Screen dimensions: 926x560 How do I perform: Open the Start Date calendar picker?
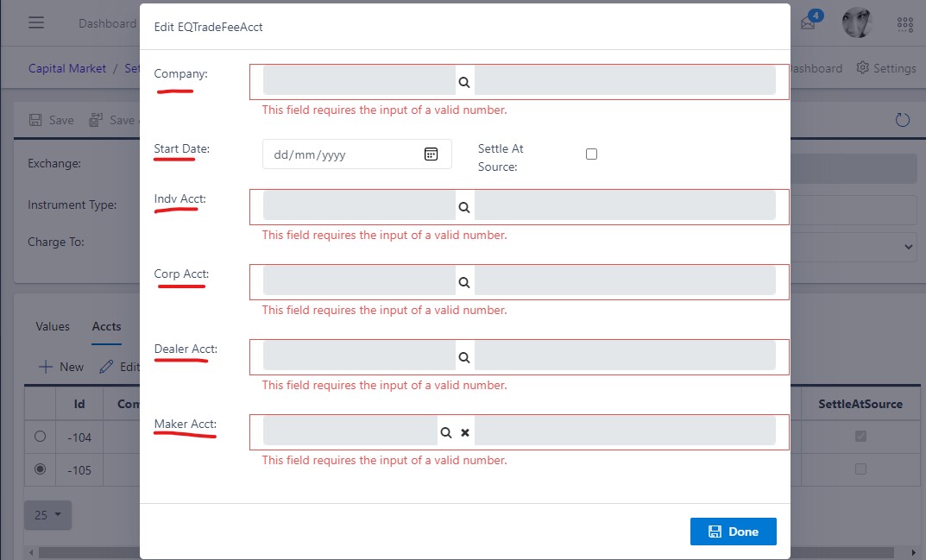pyautogui.click(x=431, y=154)
